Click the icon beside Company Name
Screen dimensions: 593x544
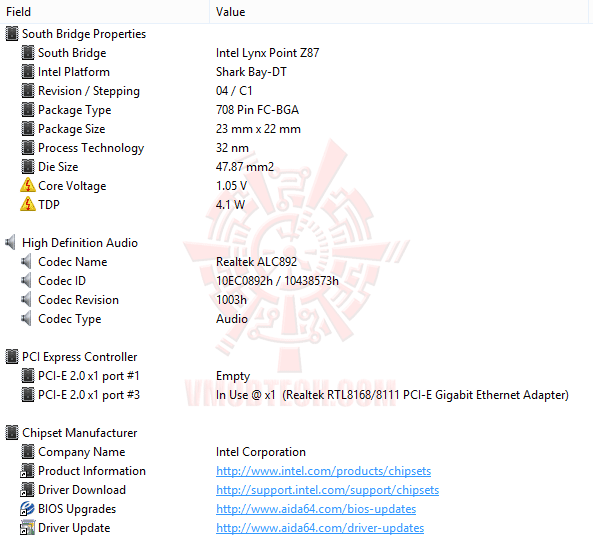(x=28, y=452)
